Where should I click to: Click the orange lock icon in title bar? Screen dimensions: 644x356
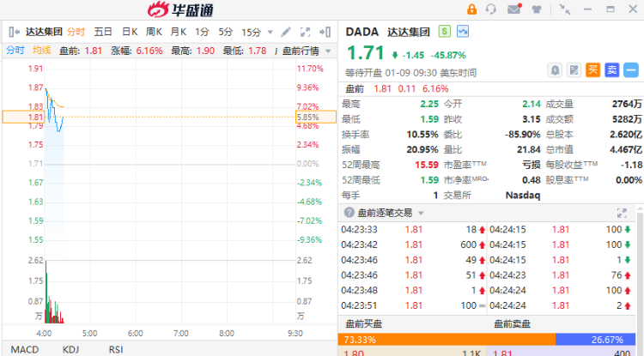point(471,9)
